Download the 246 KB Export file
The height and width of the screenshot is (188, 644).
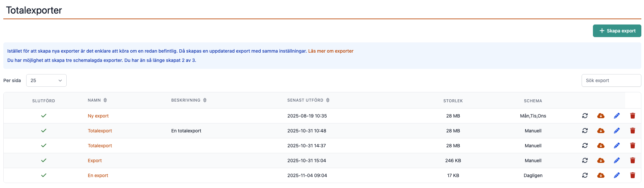tap(601, 161)
